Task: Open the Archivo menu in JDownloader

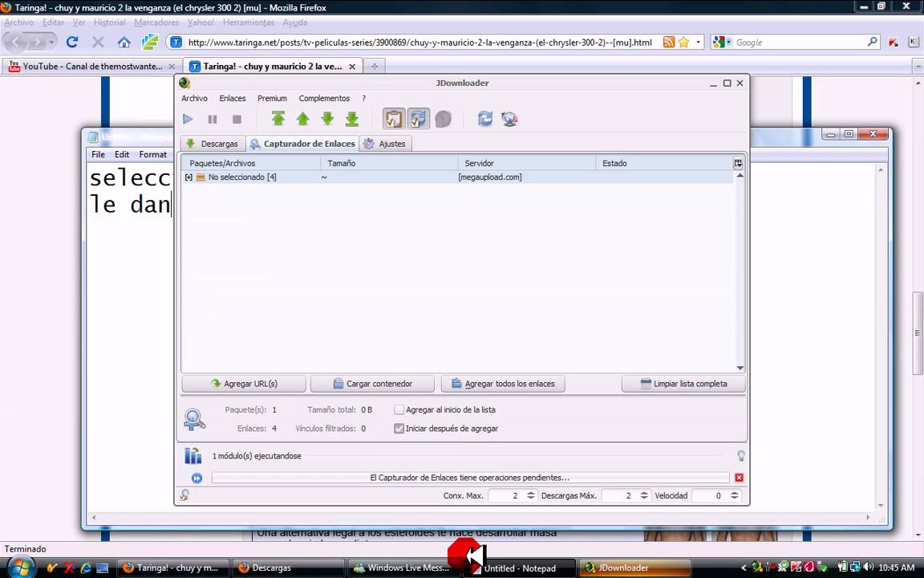Action: (194, 98)
